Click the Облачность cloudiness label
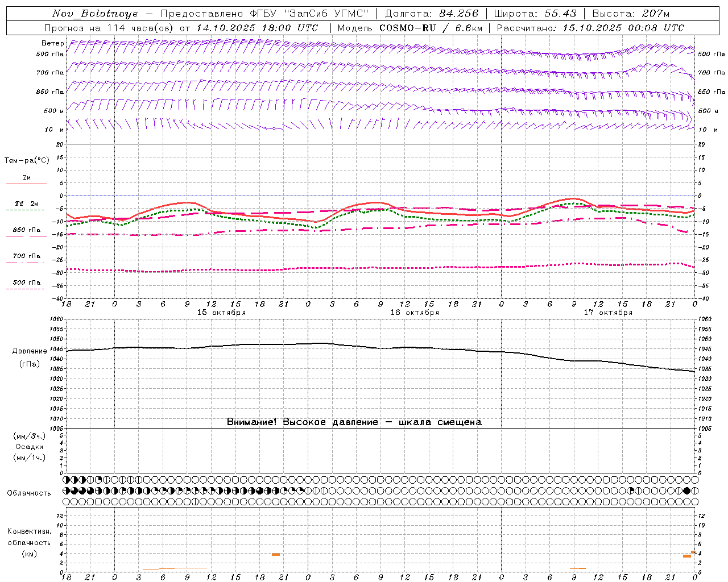728x582 pixels. (29, 493)
